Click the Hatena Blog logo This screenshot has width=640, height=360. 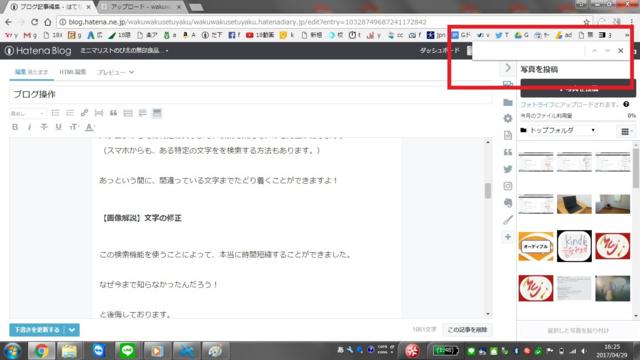click(38, 51)
